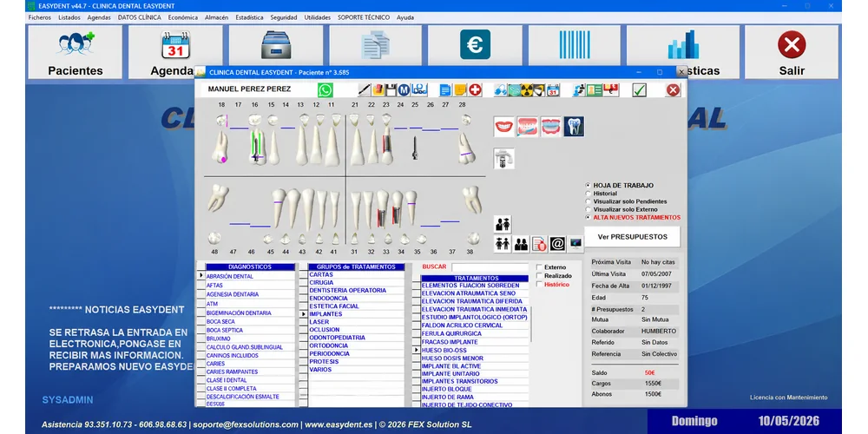Click the computer monitor icon
Viewport: 868px width, 434px height.
pos(575,244)
